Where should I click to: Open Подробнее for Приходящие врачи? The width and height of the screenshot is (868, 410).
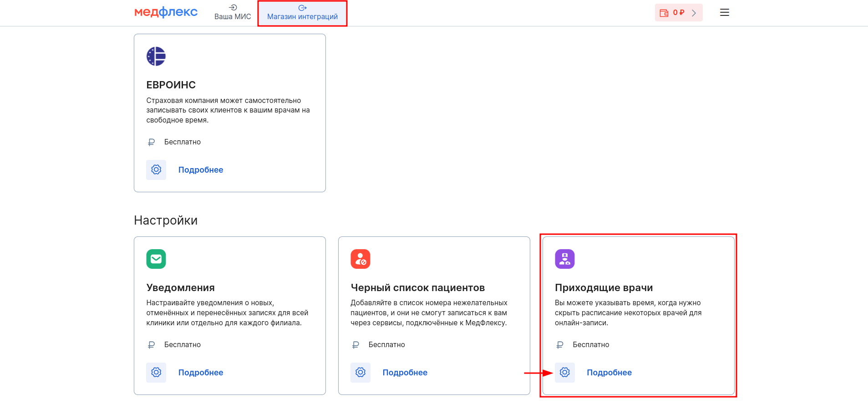609,373
